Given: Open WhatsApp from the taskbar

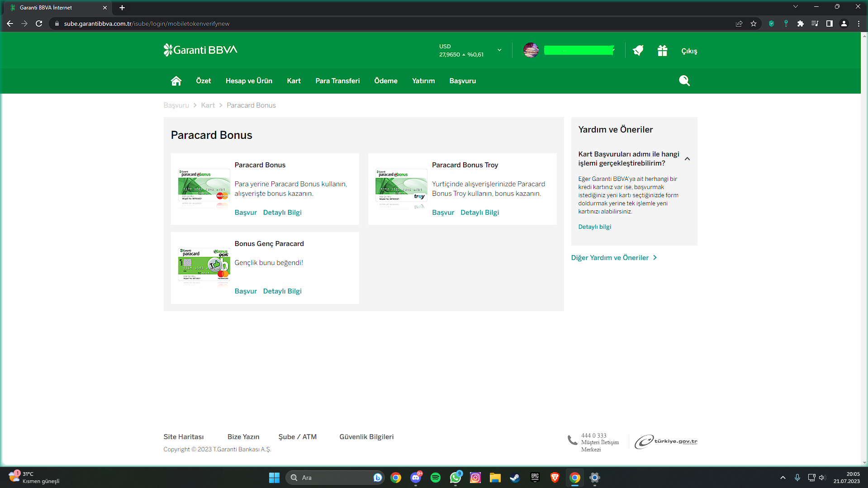Looking at the screenshot, I should pos(455,478).
